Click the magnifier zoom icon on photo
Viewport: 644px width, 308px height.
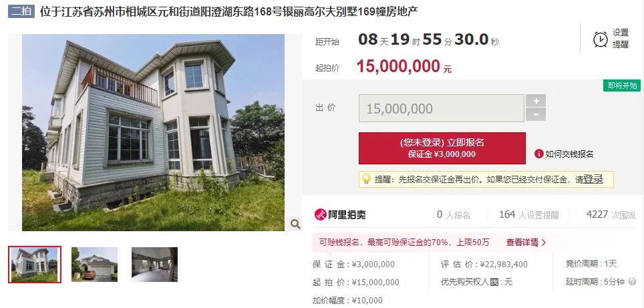coord(295,224)
